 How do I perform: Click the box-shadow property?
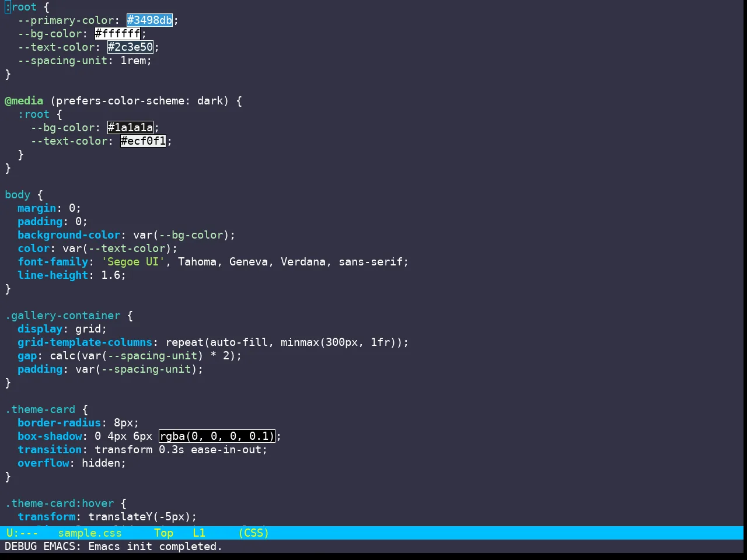(50, 436)
